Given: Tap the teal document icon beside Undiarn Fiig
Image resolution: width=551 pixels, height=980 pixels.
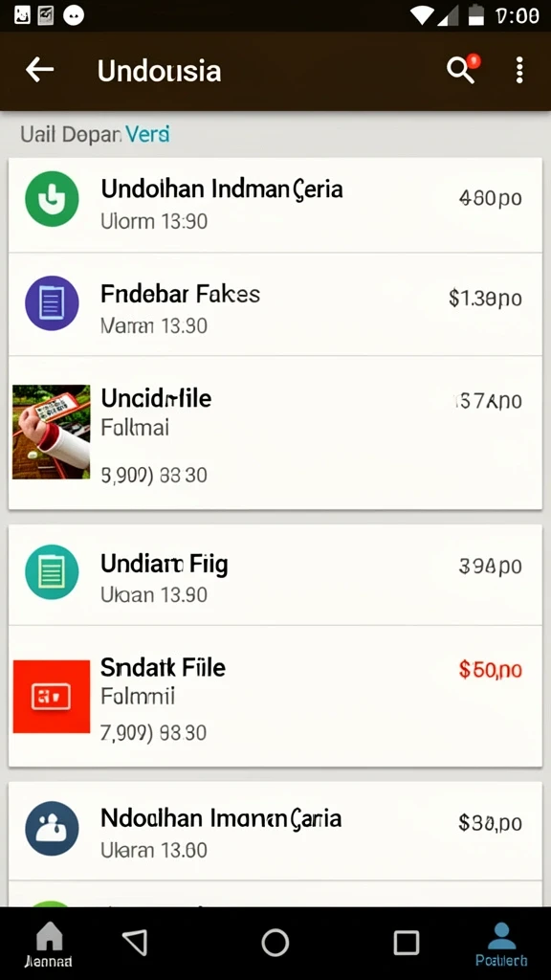Looking at the screenshot, I should [x=52, y=572].
